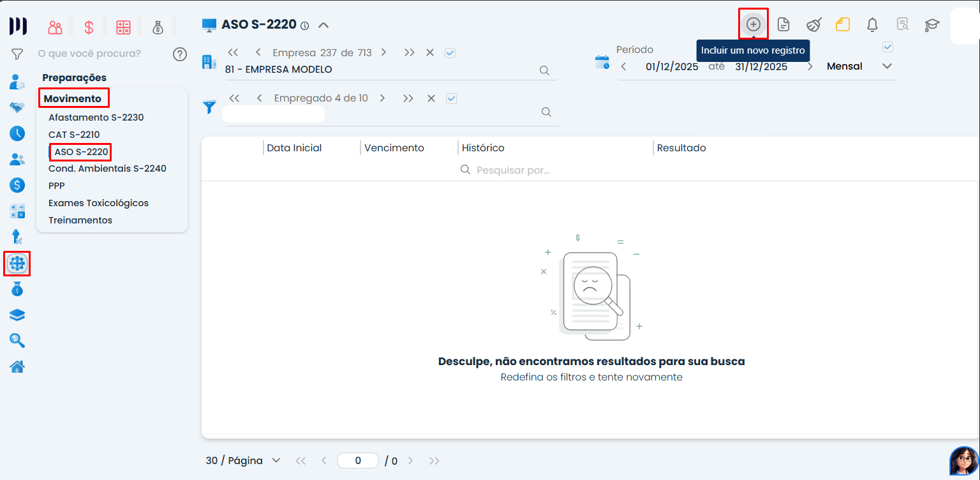Click the plus icon to add new record

pos(754,24)
